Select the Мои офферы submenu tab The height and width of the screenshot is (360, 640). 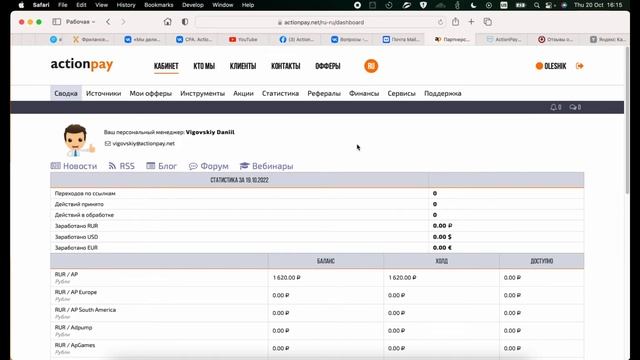151,93
